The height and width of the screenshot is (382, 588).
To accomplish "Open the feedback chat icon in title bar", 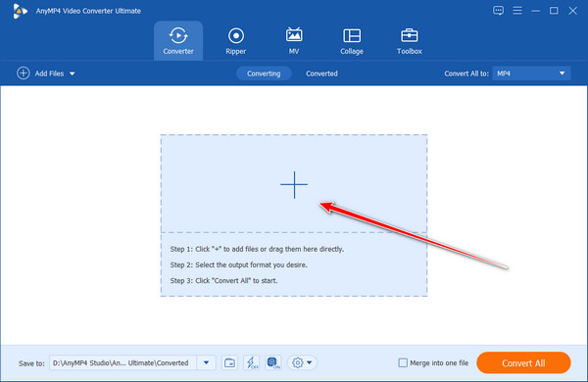I will (498, 11).
